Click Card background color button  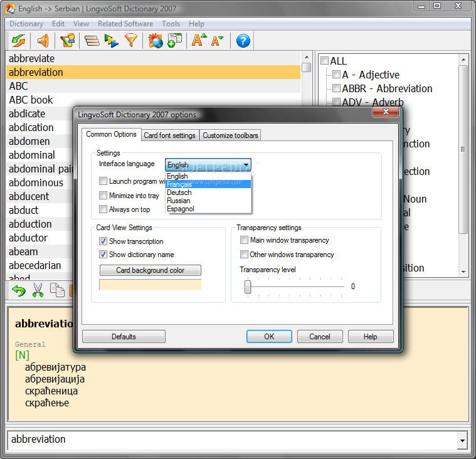click(151, 270)
